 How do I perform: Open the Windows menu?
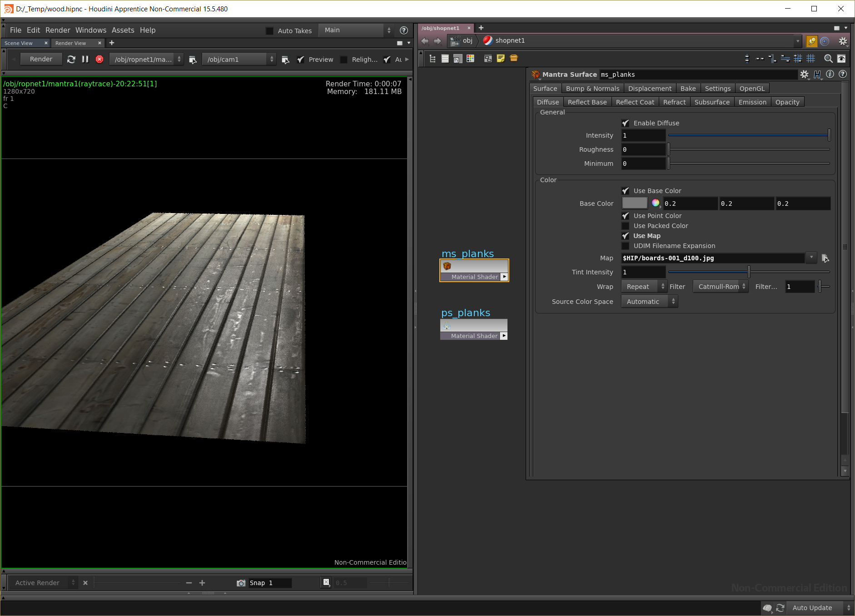[91, 30]
